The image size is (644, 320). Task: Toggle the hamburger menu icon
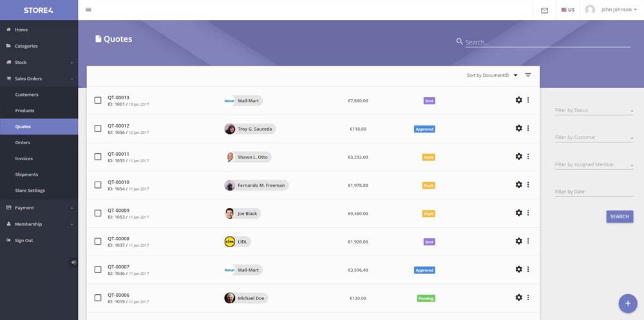point(88,10)
